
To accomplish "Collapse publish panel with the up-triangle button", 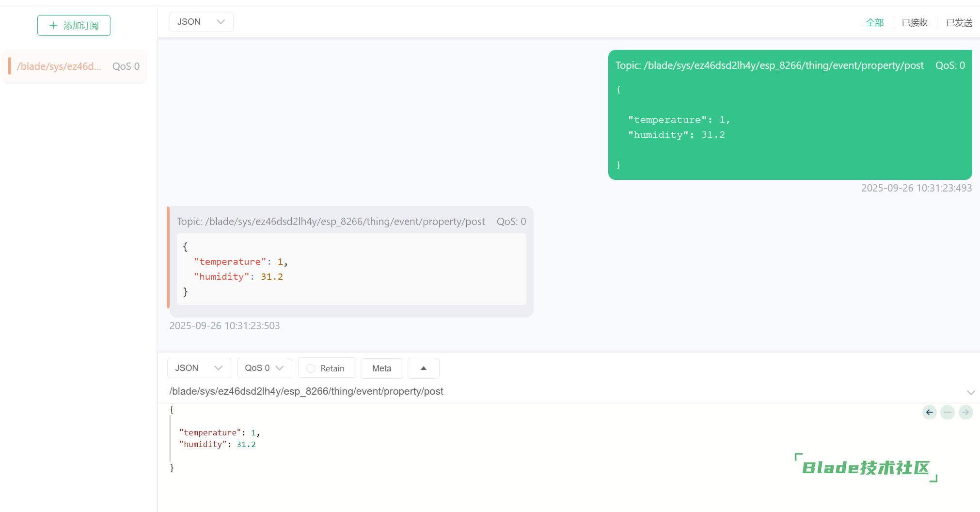I will 423,368.
